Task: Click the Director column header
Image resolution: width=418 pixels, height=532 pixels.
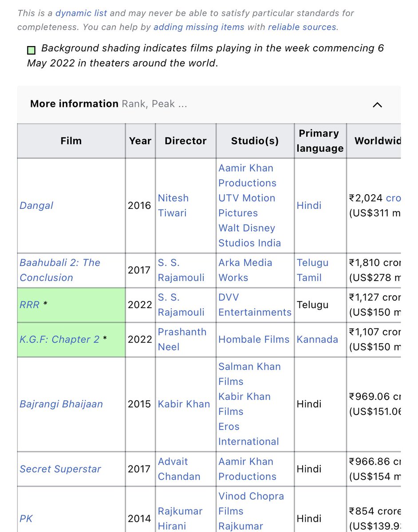Action: click(185, 141)
